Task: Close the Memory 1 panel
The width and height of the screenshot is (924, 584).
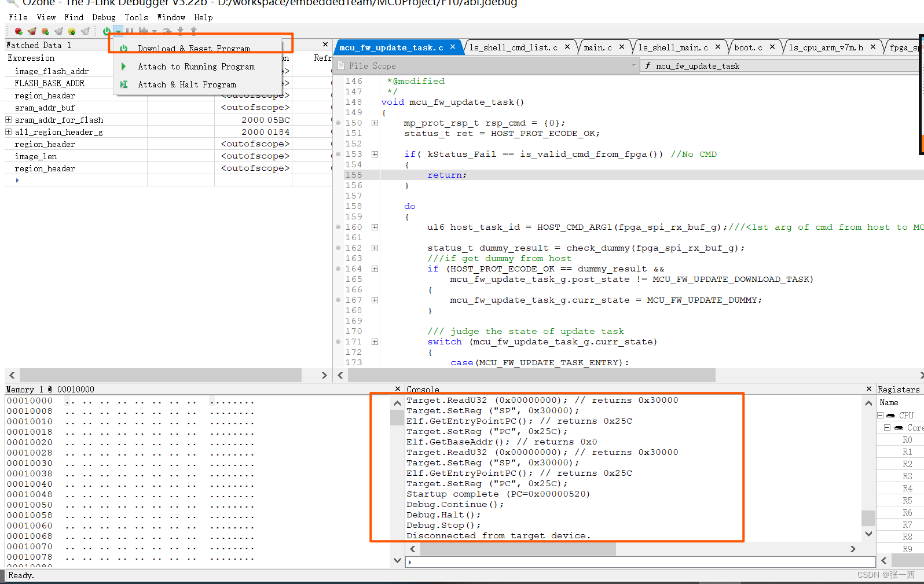Action: 397,389
